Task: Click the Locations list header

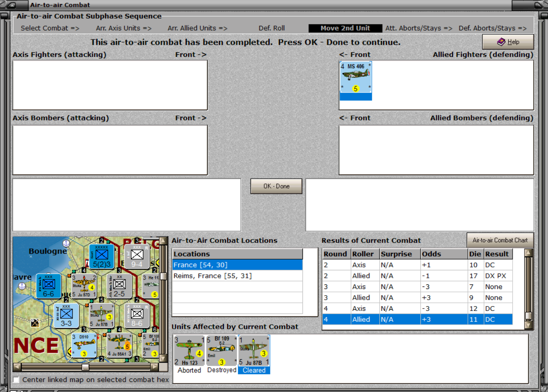Action: click(x=237, y=254)
